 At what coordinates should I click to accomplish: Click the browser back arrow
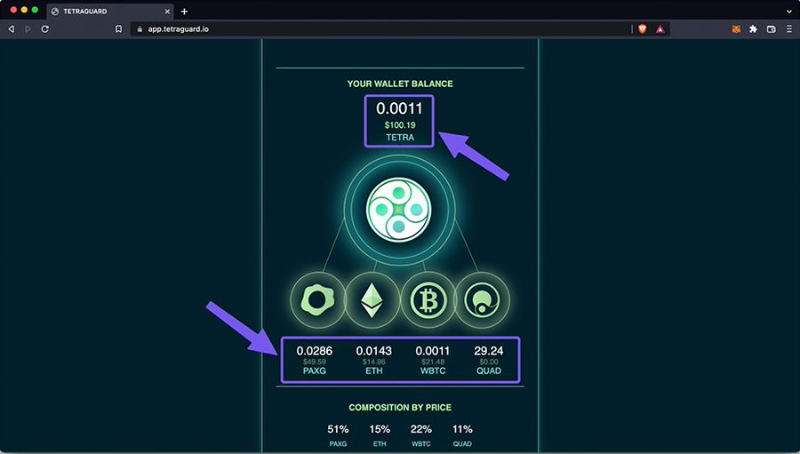tap(11, 29)
